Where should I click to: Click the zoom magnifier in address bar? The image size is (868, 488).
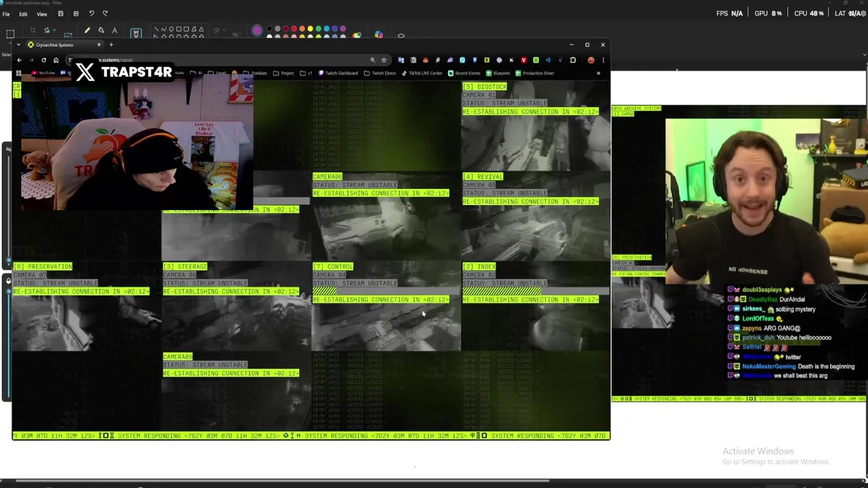(372, 60)
